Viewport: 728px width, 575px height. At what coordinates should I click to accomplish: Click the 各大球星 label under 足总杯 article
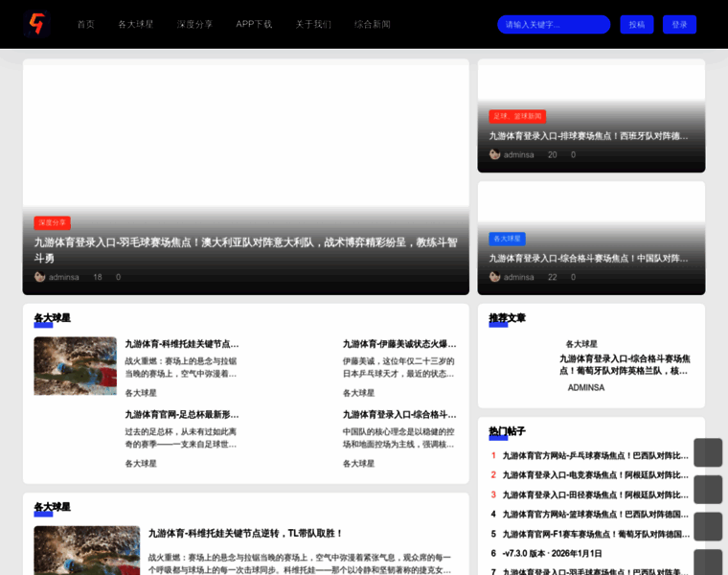tap(141, 464)
